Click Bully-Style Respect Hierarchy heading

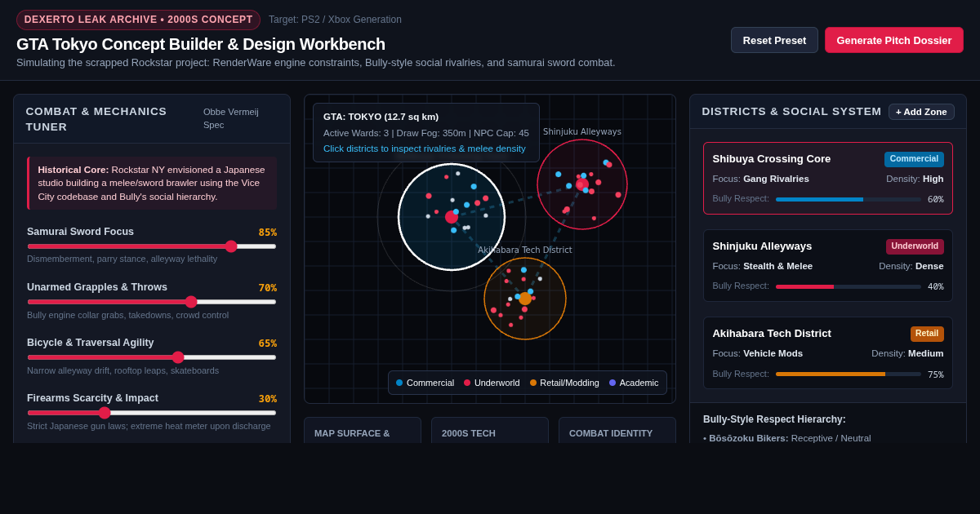(x=774, y=419)
